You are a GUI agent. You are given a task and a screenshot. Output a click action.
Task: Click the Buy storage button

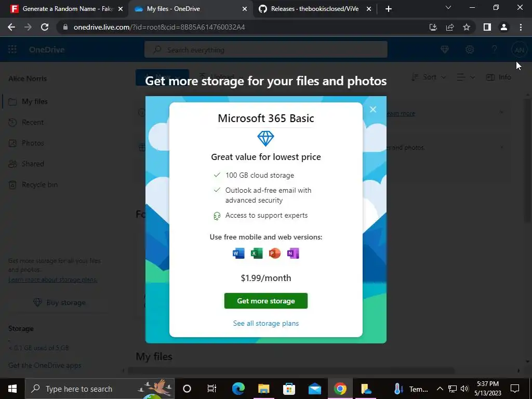point(59,302)
